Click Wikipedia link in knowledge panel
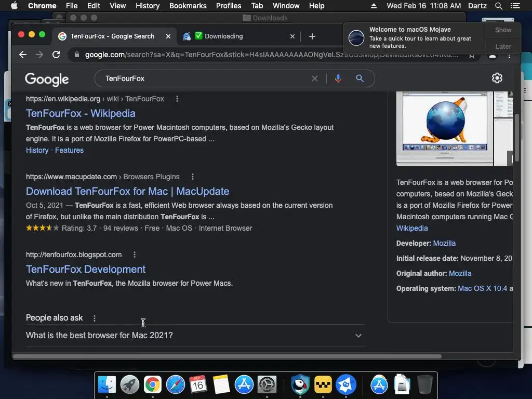532x399 pixels. pos(412,229)
